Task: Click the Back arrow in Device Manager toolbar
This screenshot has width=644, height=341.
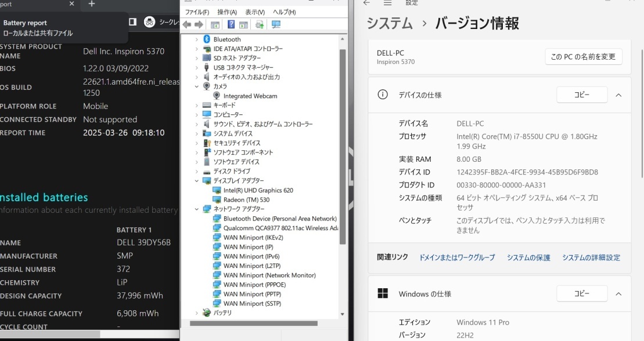Action: tap(188, 25)
